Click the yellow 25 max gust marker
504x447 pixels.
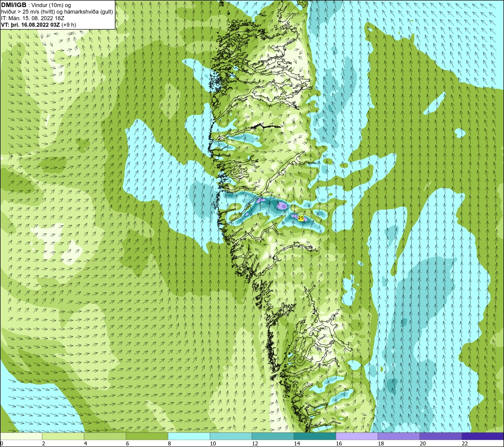click(301, 218)
